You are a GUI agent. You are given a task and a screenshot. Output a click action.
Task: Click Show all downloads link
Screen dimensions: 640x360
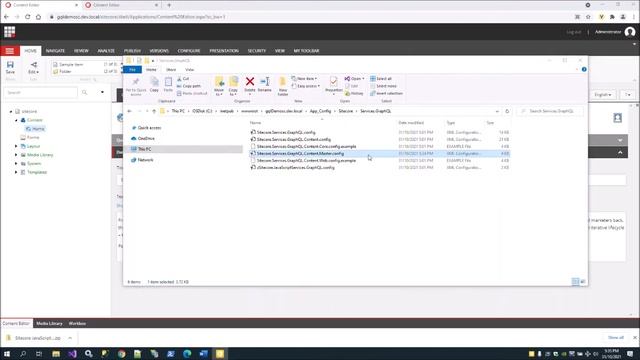click(x=616, y=338)
